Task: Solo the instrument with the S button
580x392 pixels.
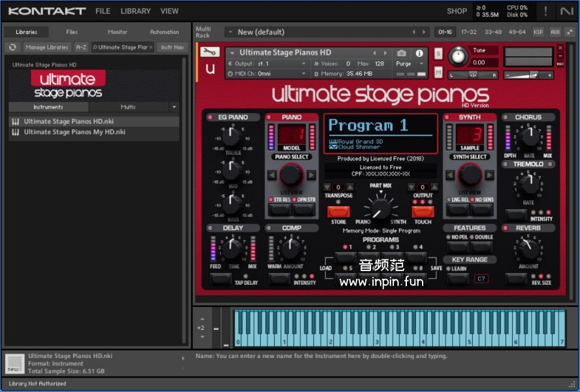Action: click(438, 53)
